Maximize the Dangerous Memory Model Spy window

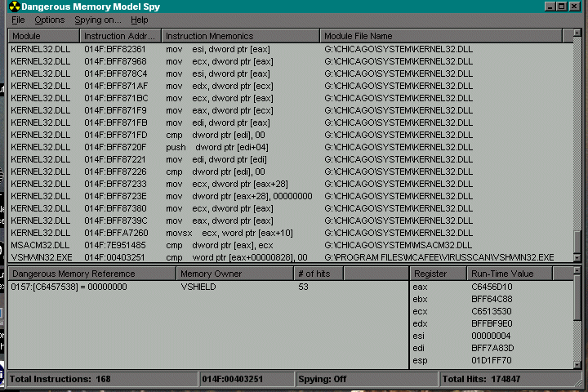click(561, 7)
